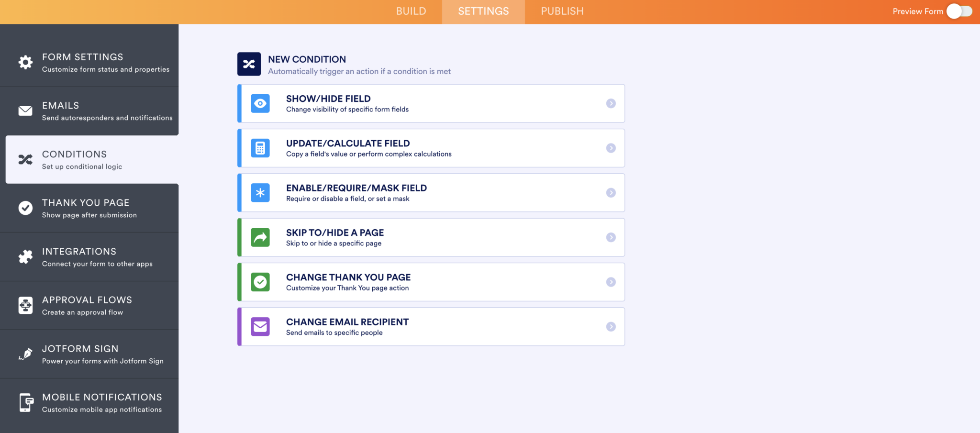Expand the Skip to/Hide a Page chevron
Screen dimensions: 980x433
pyautogui.click(x=611, y=237)
